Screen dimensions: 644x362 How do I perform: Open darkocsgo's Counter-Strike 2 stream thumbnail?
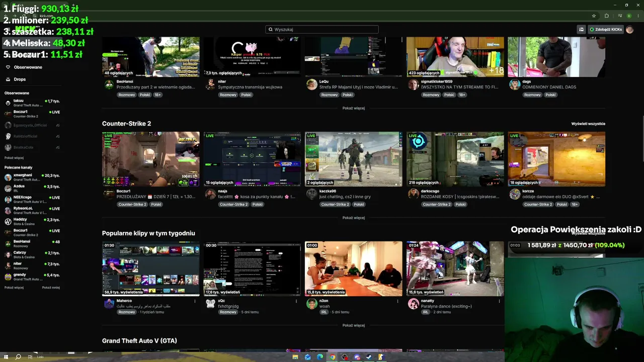tap(455, 159)
